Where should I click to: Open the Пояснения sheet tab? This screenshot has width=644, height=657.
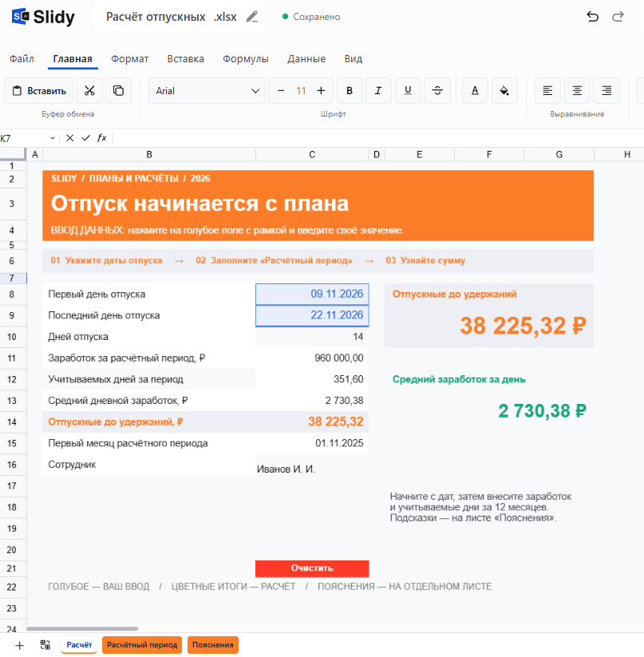213,645
